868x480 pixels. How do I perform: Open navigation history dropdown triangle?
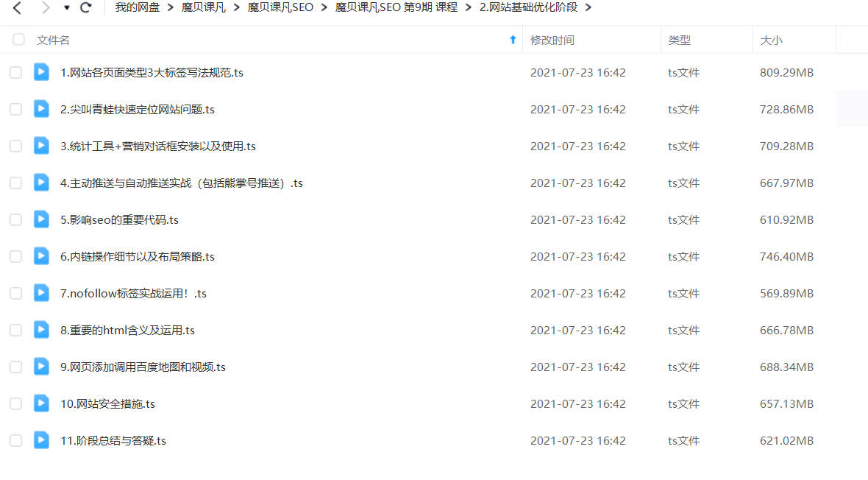(66, 8)
